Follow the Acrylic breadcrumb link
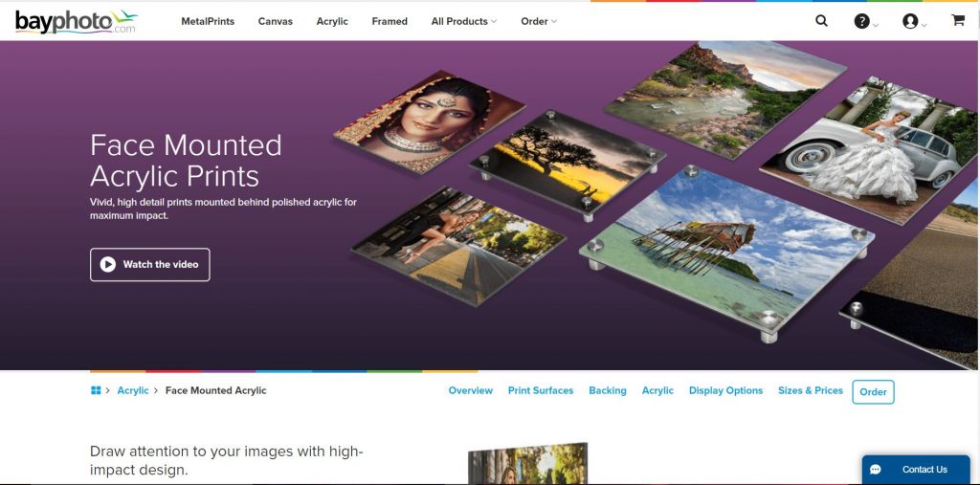 [133, 390]
